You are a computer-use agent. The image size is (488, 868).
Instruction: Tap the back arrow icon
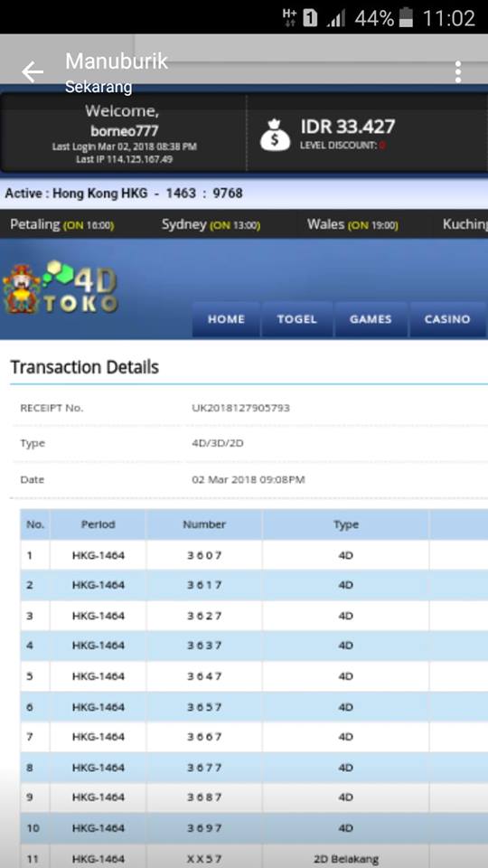[33, 72]
